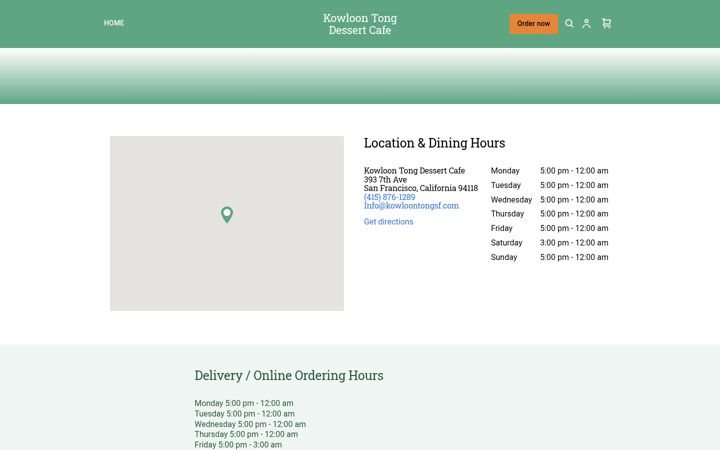
Task: Click delivery line Thursday 5:00 pm - 12:00 am
Action: pos(246,434)
